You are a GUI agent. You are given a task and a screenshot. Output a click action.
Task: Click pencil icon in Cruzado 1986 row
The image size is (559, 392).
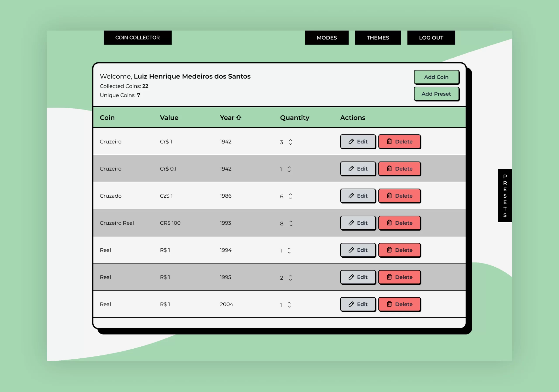[x=351, y=196]
